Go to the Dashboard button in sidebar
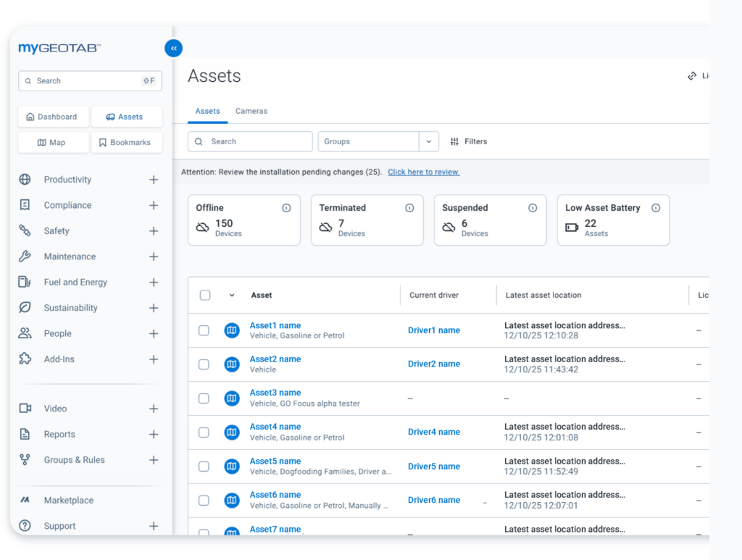Viewport: 742px width, 560px height. [54, 117]
